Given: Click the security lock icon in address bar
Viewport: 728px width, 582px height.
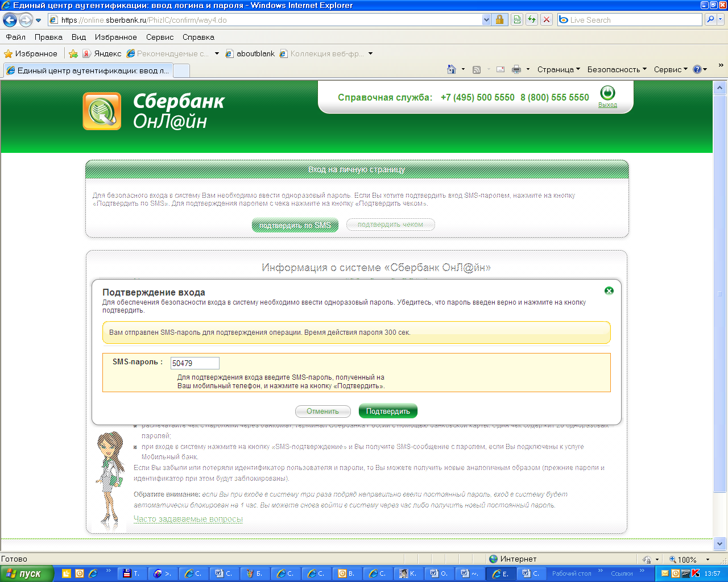Looking at the screenshot, I should (x=499, y=20).
